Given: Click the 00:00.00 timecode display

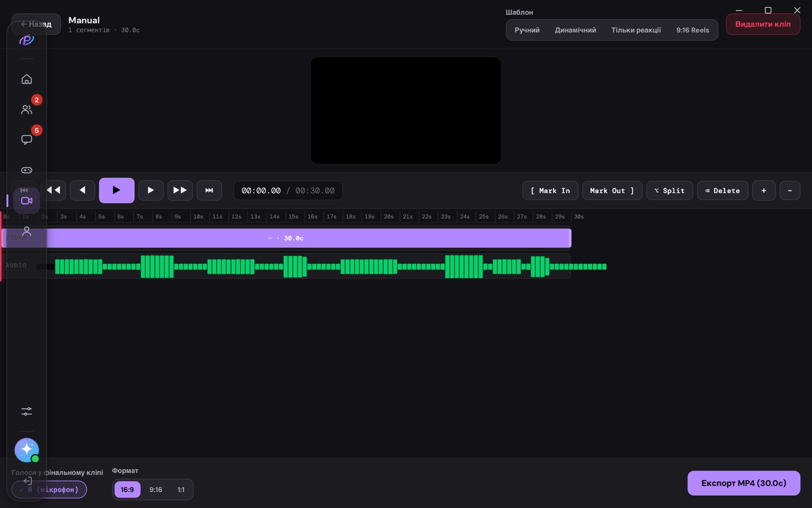Looking at the screenshot, I should coord(261,190).
